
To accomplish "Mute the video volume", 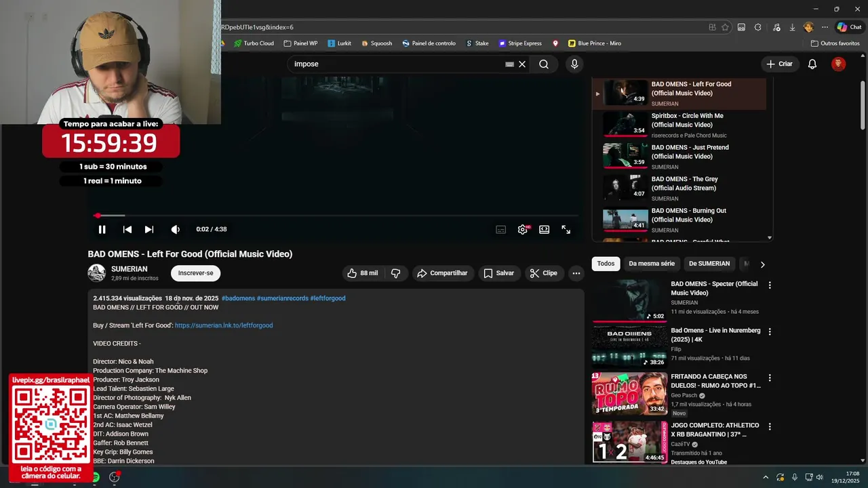I will pos(175,230).
